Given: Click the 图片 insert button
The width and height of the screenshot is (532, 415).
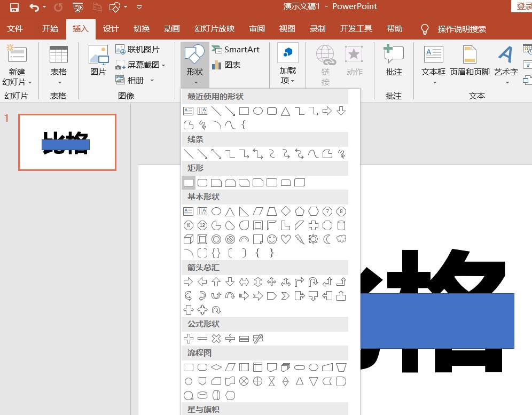Looking at the screenshot, I should click(x=98, y=60).
